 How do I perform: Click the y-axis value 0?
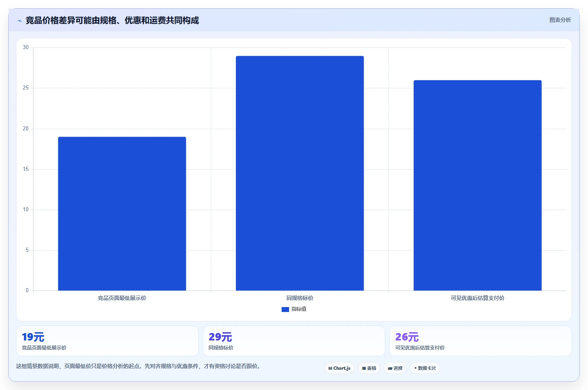[x=27, y=291]
